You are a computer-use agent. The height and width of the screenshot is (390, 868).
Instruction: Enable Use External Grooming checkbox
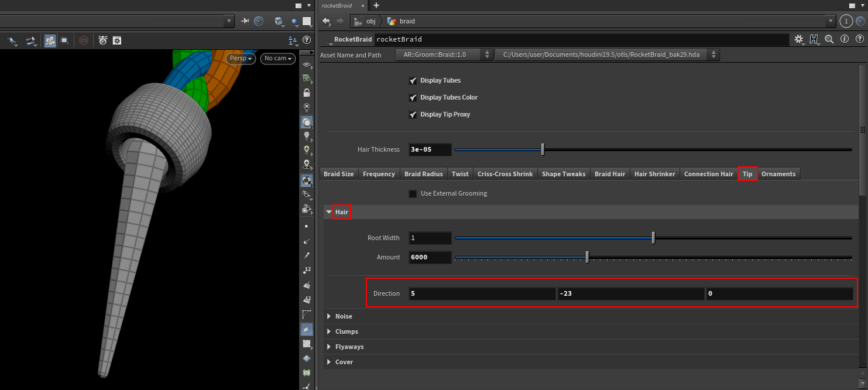413,193
